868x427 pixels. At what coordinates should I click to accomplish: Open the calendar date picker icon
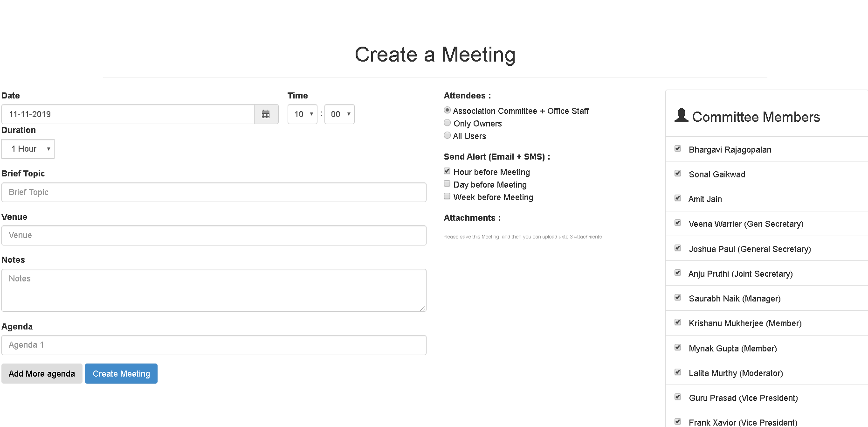point(266,114)
